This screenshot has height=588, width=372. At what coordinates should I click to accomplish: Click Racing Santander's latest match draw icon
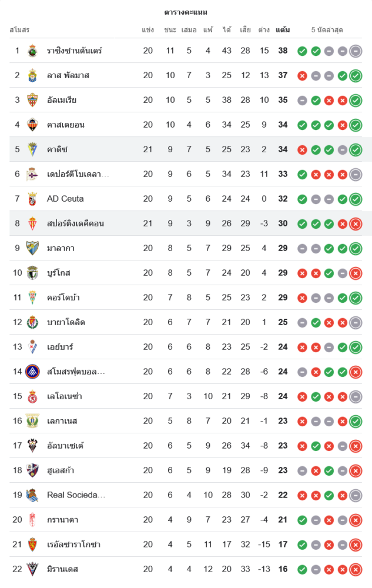pos(356,51)
